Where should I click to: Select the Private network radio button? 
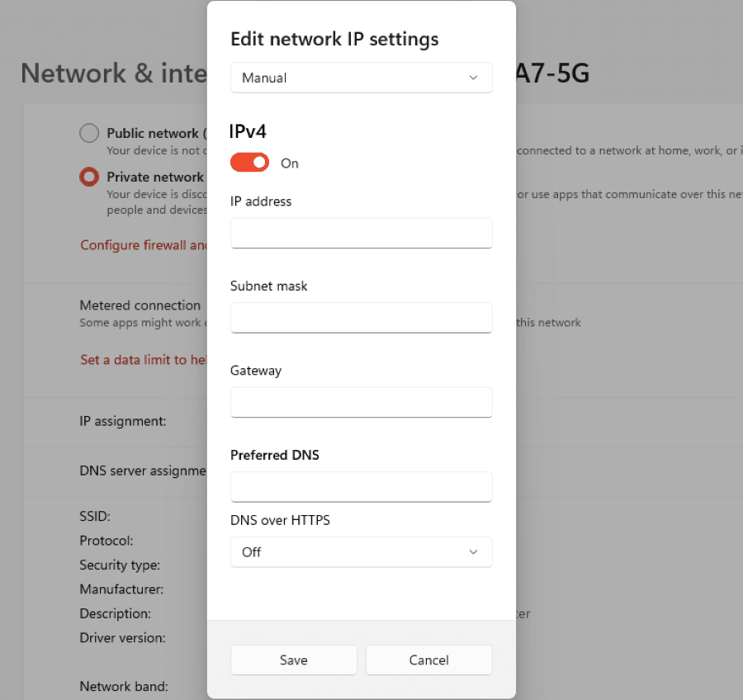pos(88,177)
